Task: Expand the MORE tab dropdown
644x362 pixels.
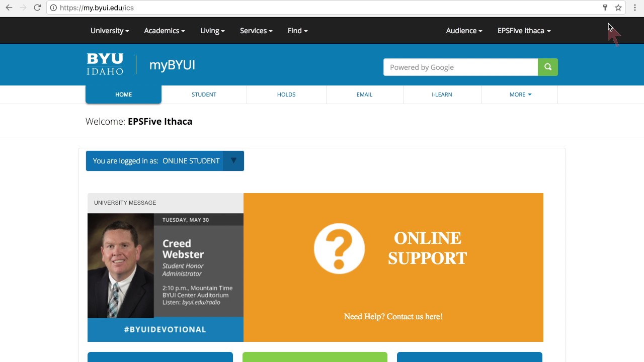Action: click(x=520, y=95)
